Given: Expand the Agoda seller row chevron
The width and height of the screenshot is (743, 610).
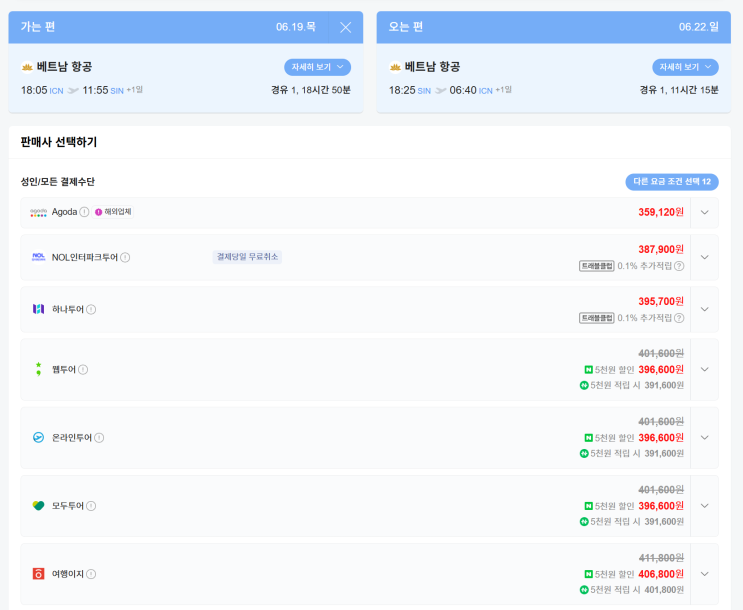Looking at the screenshot, I should click(705, 212).
